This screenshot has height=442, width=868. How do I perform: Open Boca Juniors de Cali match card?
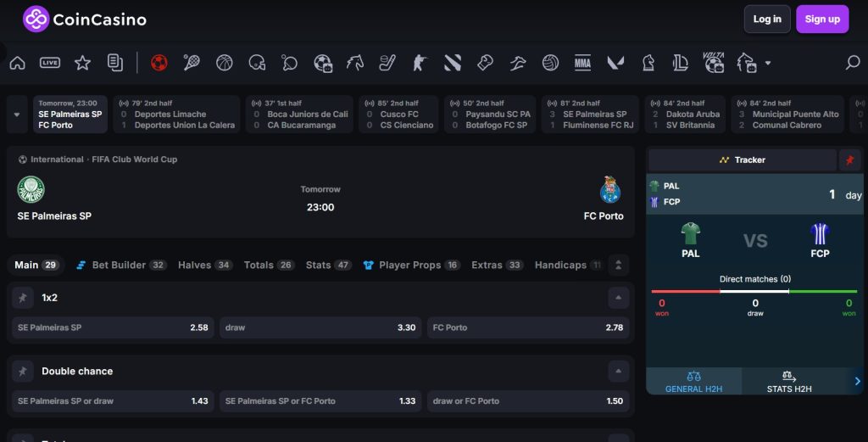pos(299,115)
